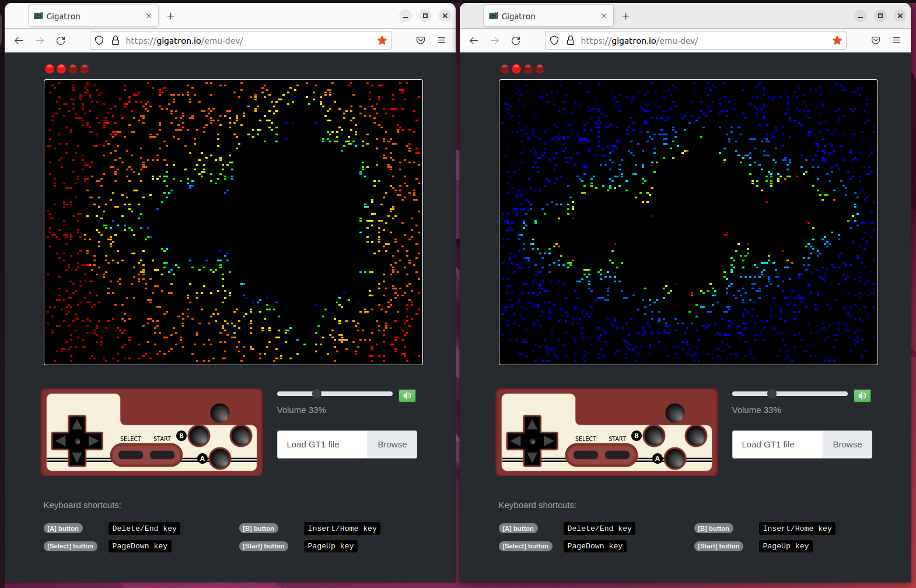Click volume slider handle in left window
Screen dimensions: 916x588
tap(317, 394)
